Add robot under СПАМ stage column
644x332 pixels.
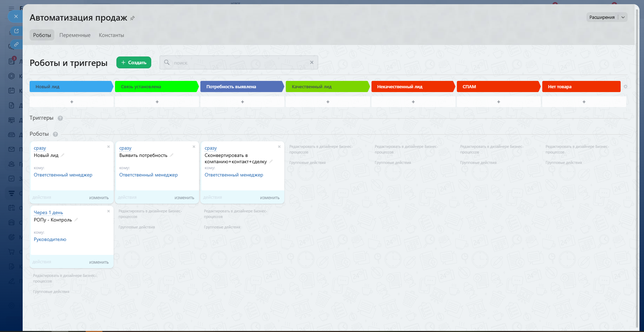pyautogui.click(x=498, y=102)
